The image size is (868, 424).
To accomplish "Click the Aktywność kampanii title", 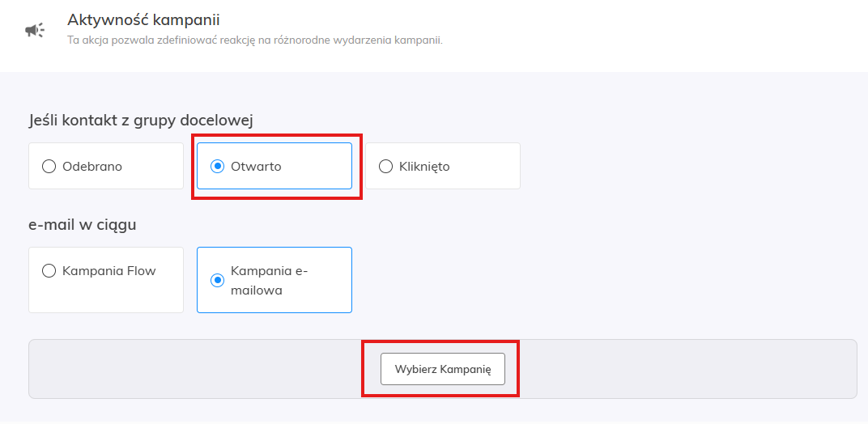I will (143, 19).
